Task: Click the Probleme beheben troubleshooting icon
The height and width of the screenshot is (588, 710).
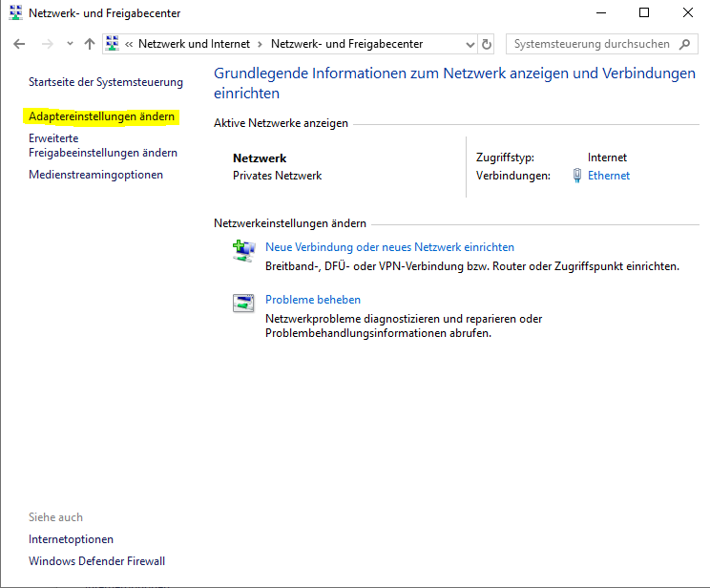Action: (244, 303)
